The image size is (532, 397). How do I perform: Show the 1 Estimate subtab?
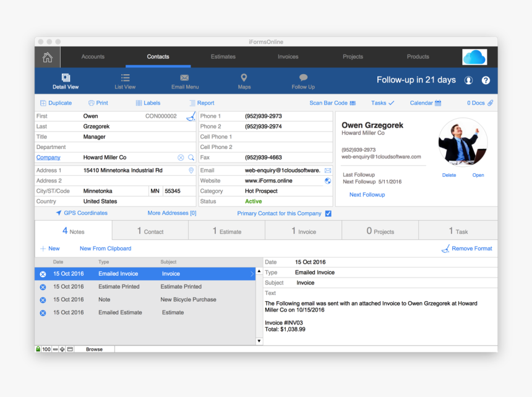click(227, 231)
